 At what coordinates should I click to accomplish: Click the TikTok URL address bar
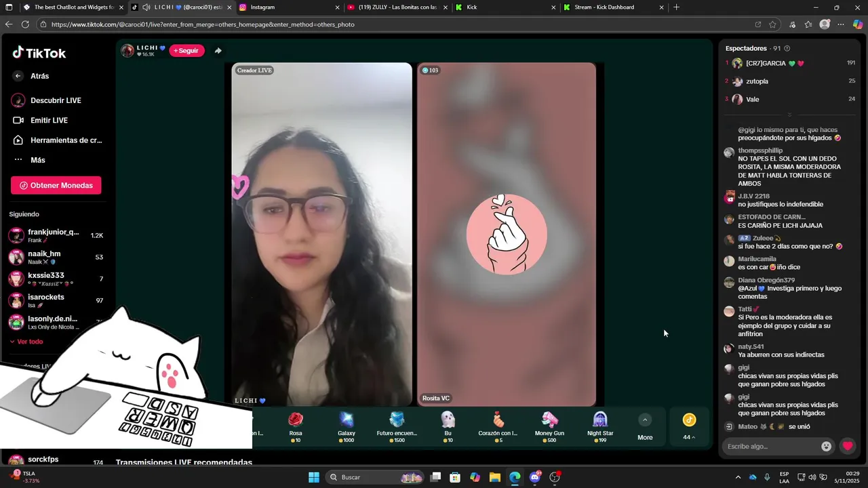393,24
